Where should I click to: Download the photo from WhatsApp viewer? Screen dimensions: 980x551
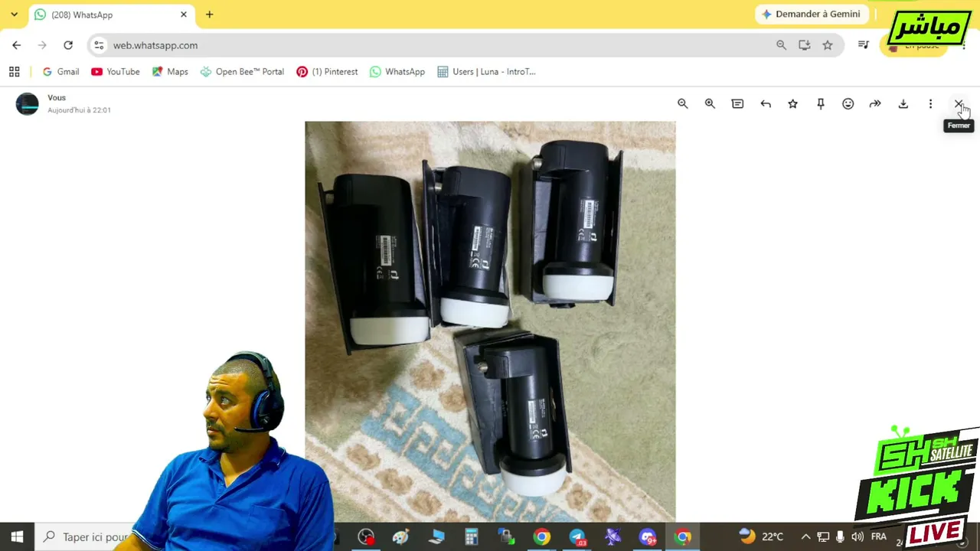(903, 104)
